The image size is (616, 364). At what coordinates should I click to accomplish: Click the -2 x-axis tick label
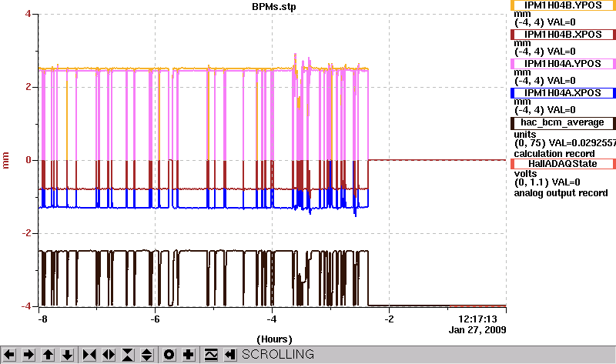pyautogui.click(x=389, y=319)
